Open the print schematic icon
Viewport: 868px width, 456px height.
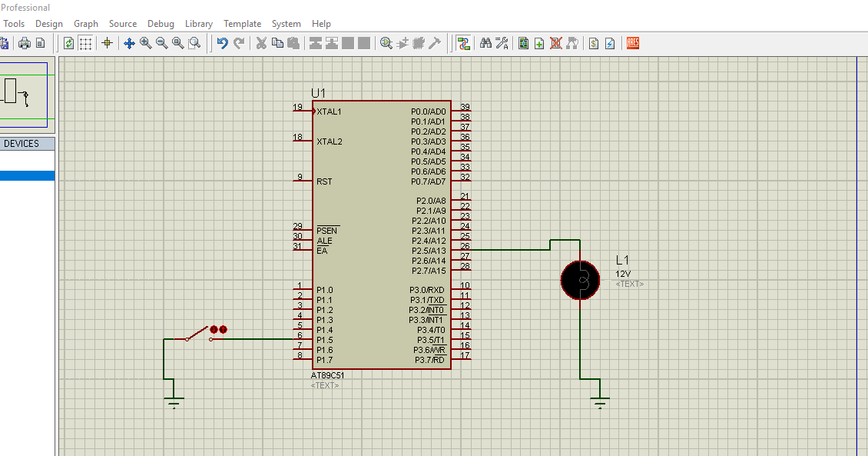point(25,43)
